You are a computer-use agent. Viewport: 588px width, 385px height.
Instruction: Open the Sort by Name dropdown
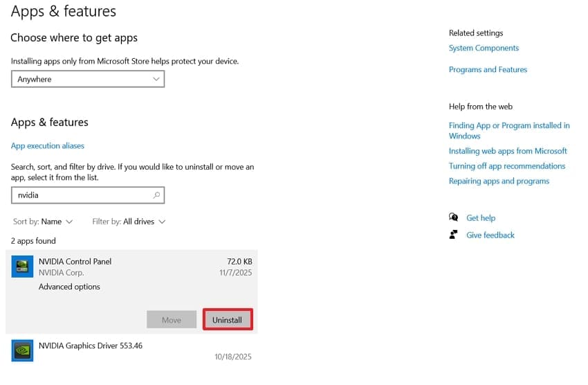coord(43,222)
